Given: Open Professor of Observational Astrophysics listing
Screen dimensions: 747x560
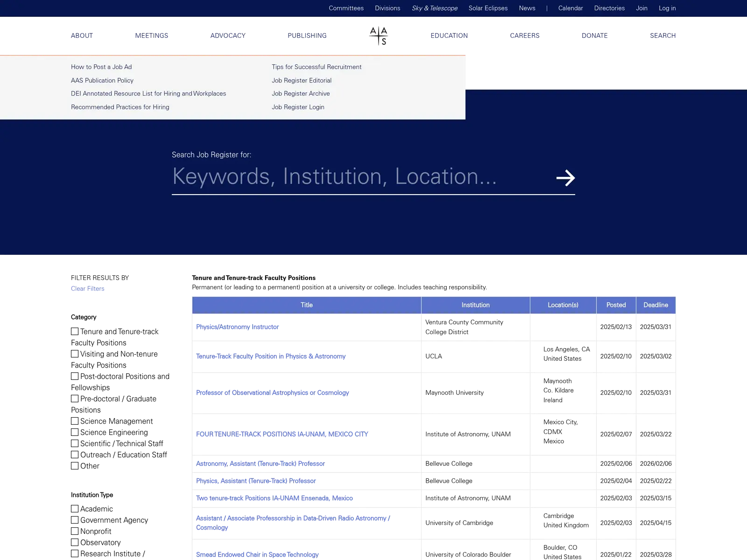Looking at the screenshot, I should [272, 392].
